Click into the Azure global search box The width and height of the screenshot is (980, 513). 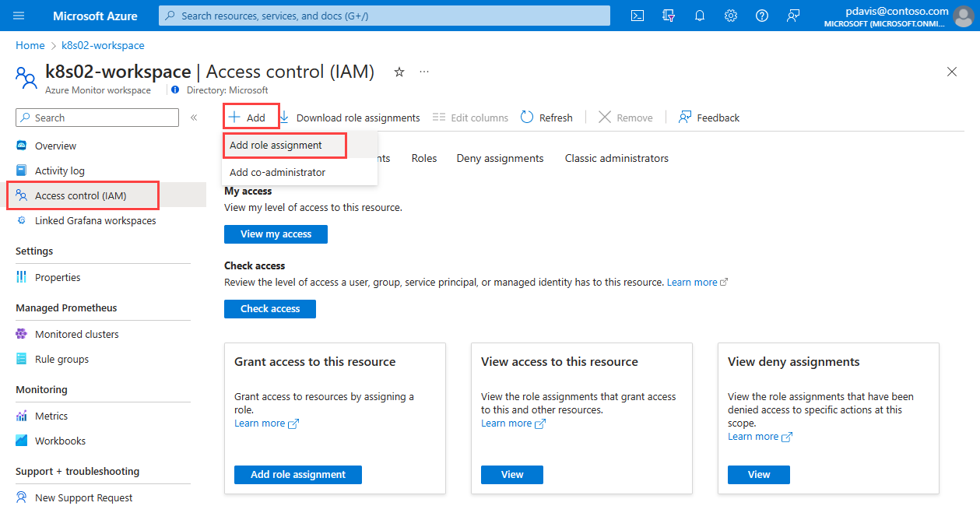(x=385, y=16)
